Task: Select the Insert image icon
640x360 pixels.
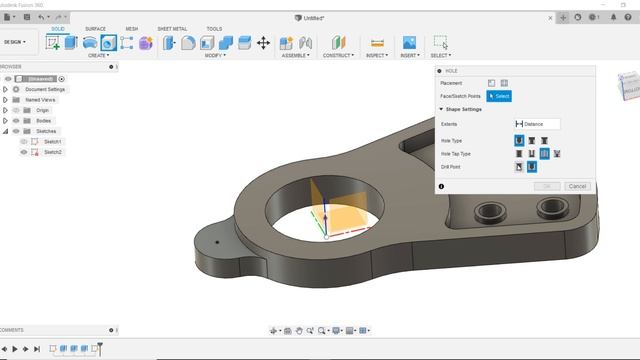Action: (409, 42)
